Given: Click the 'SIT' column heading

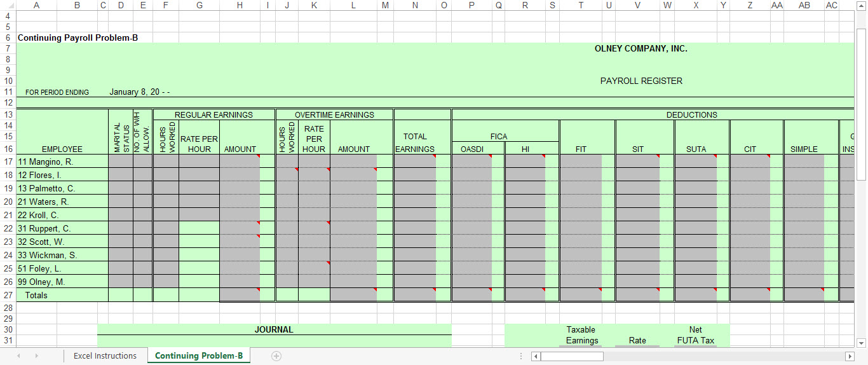Looking at the screenshot, I should (x=638, y=149).
